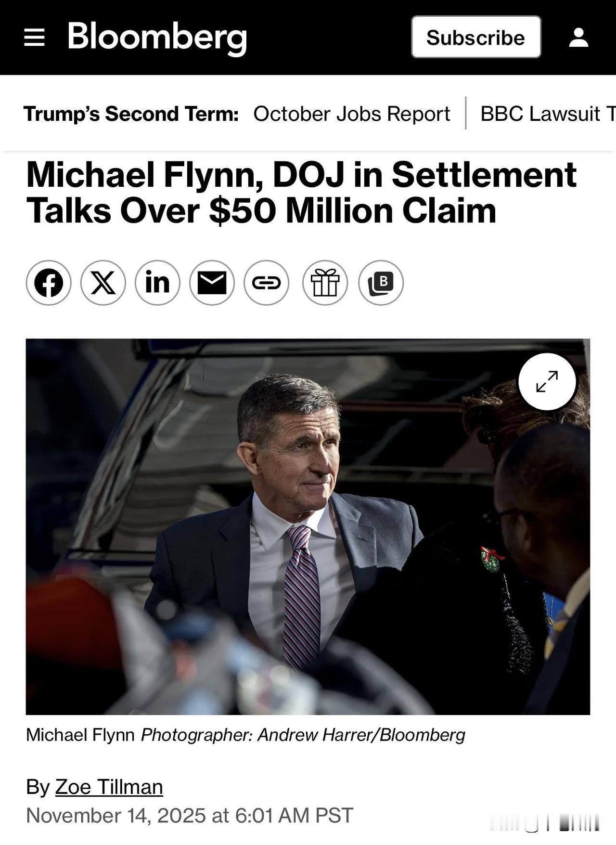Image resolution: width=616 pixels, height=845 pixels.
Task: Copy the article link
Action: pos(266,283)
